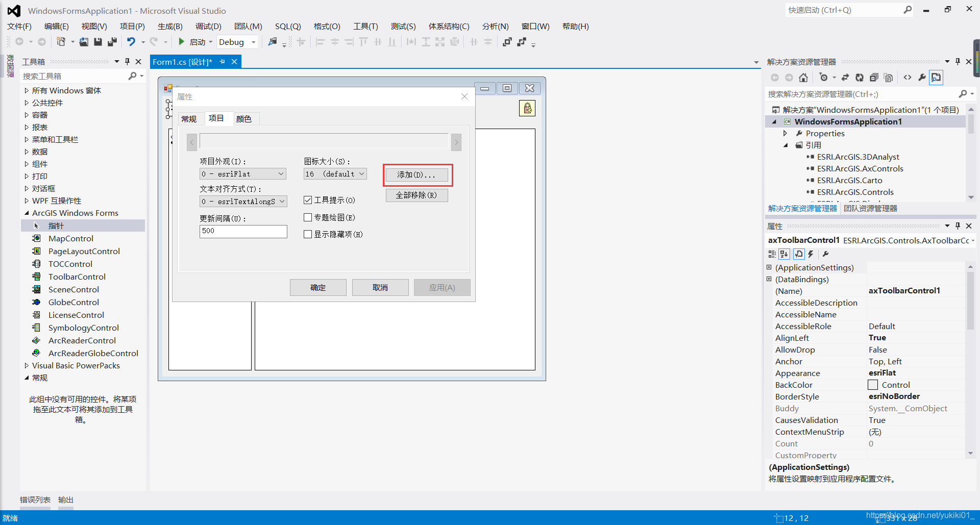Select the MapControl toolbox item

pos(71,238)
